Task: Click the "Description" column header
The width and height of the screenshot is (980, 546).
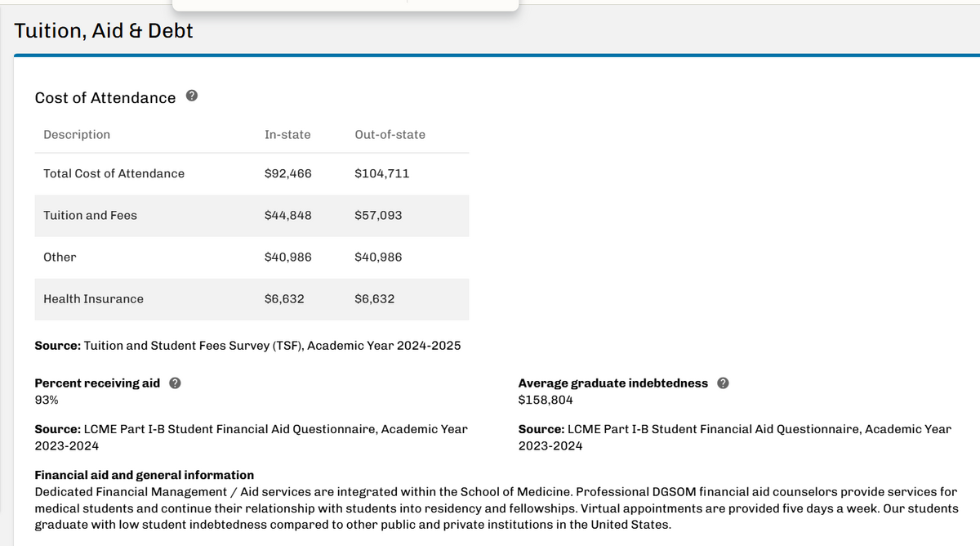Action: 77,134
